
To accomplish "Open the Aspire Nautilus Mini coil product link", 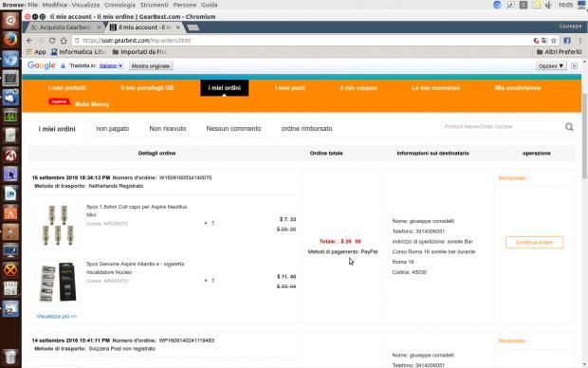I will pyautogui.click(x=137, y=211).
